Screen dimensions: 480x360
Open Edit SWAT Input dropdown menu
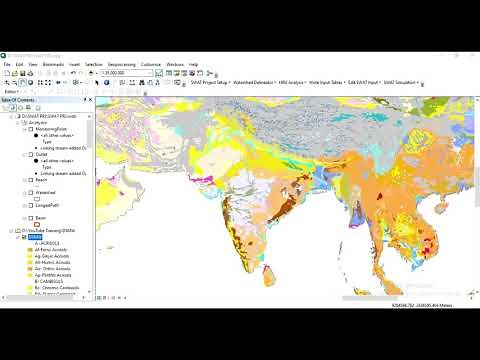(364, 82)
